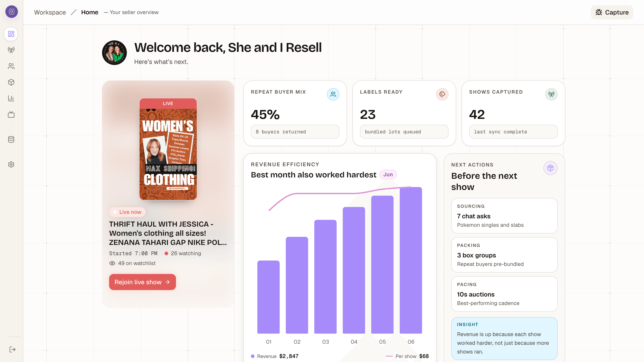Click the Per show $68 legend entry
The image size is (644, 362).
tap(407, 356)
